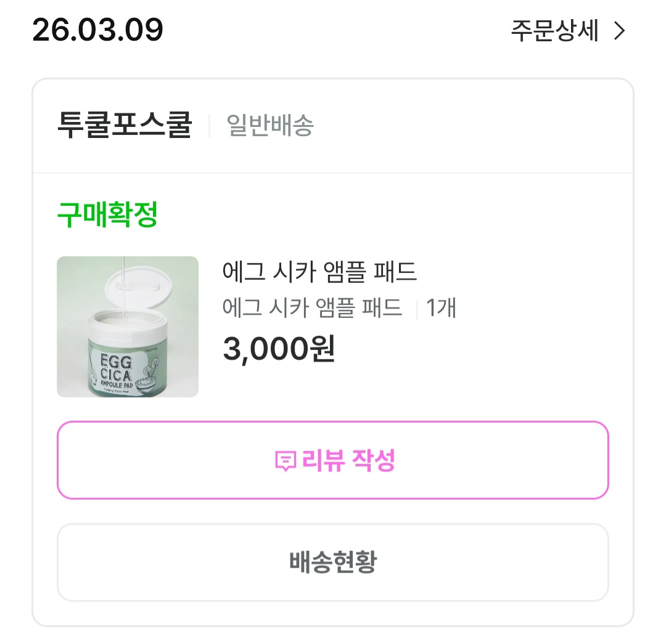666x644 pixels.
Task: Click the speech bubble review icon
Action: click(x=285, y=460)
